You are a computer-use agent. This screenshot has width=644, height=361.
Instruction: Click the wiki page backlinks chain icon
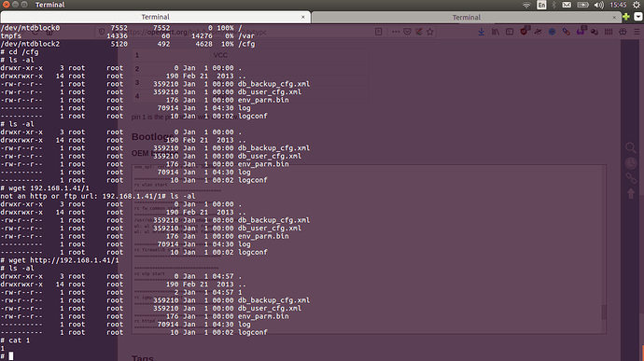tap(631, 178)
